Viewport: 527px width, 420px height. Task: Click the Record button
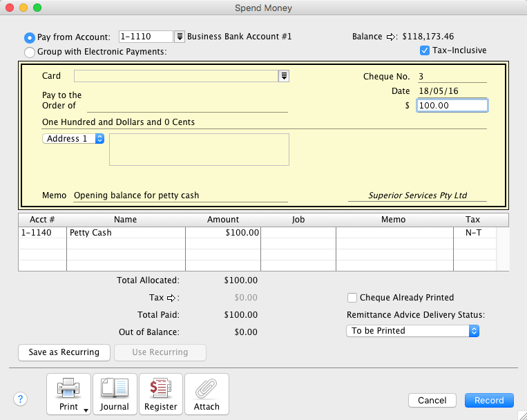pyautogui.click(x=489, y=400)
